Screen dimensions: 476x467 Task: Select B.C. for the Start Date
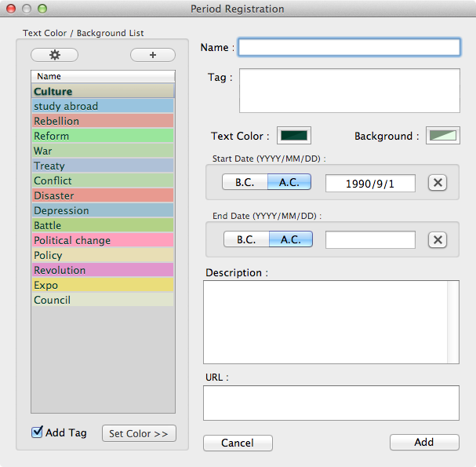[x=245, y=182]
